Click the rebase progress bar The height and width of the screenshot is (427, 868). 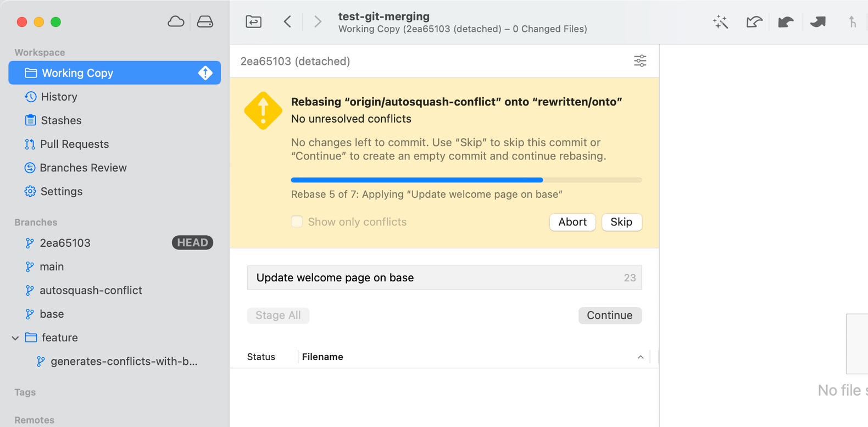click(x=466, y=180)
